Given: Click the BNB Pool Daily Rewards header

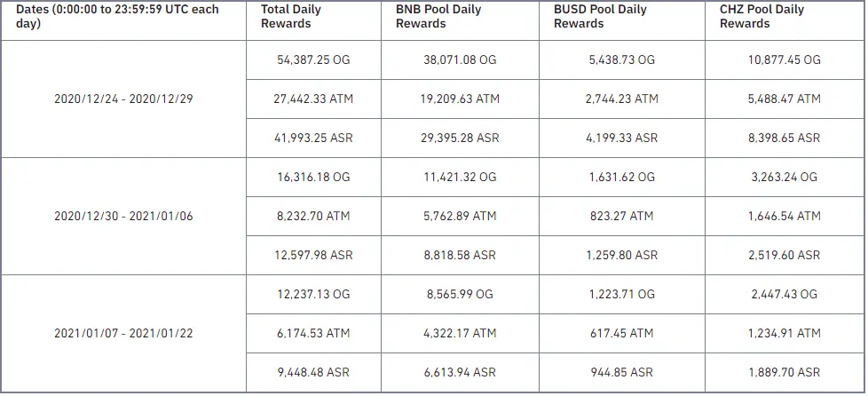Looking at the screenshot, I should pyautogui.click(x=460, y=20).
